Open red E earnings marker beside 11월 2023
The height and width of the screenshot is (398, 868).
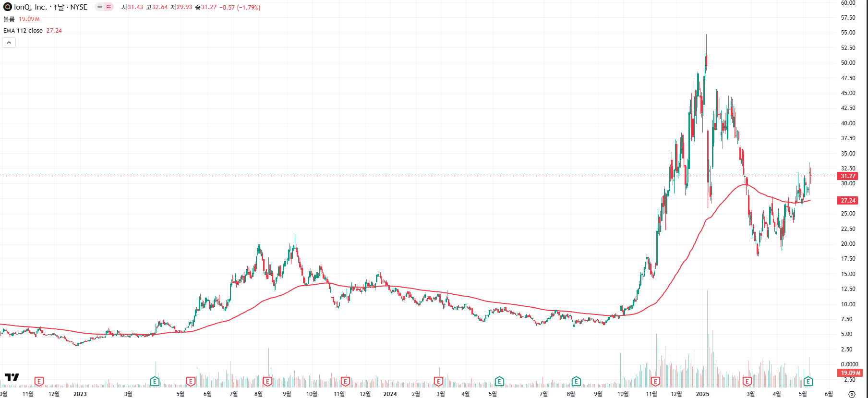[x=345, y=381]
